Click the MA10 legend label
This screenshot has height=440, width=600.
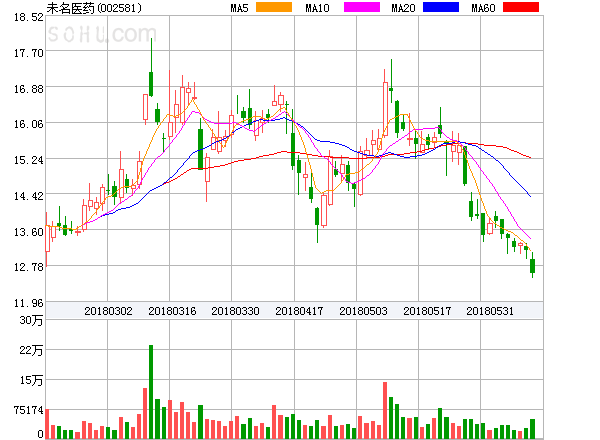pyautogui.click(x=317, y=8)
